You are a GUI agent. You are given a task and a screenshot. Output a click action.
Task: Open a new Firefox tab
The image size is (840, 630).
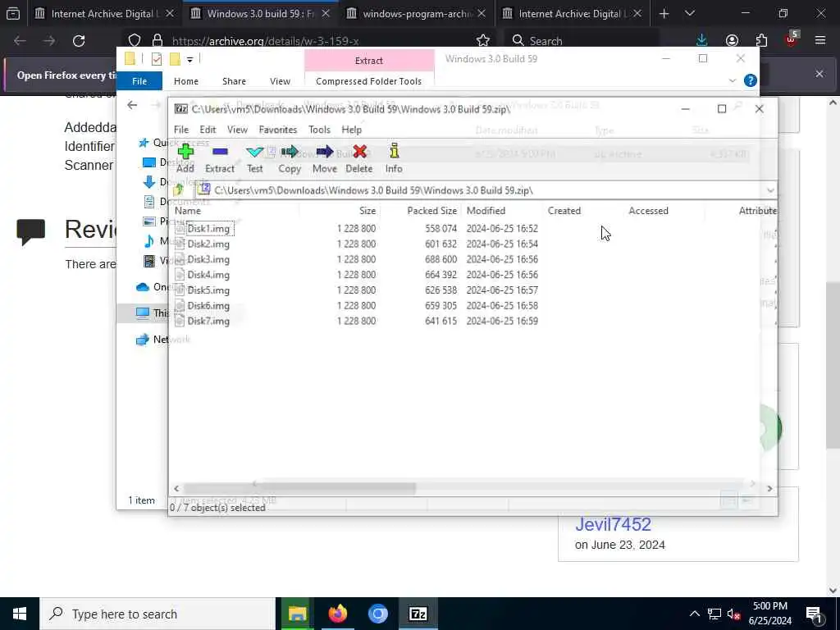[664, 14]
